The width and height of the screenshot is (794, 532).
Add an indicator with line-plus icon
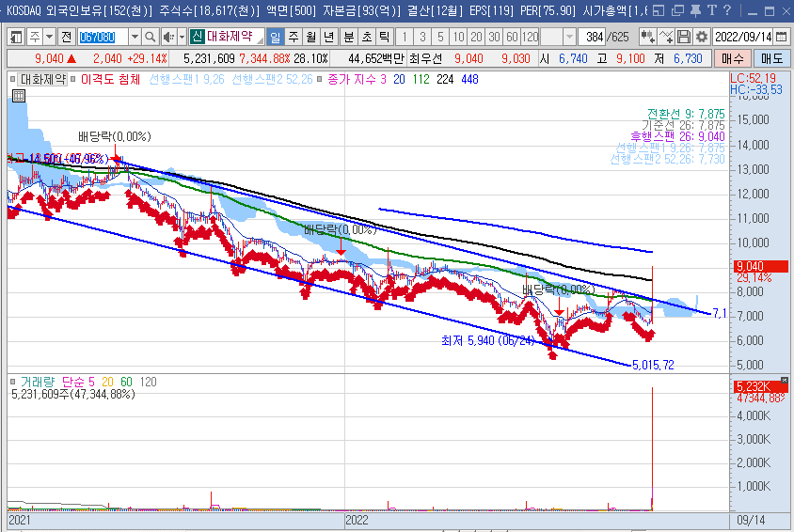[665, 37]
